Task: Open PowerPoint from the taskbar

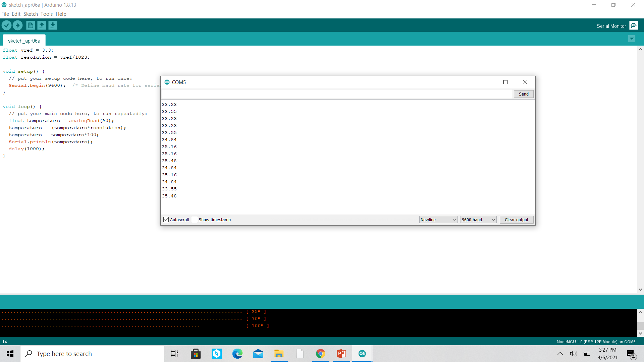Action: tap(341, 354)
